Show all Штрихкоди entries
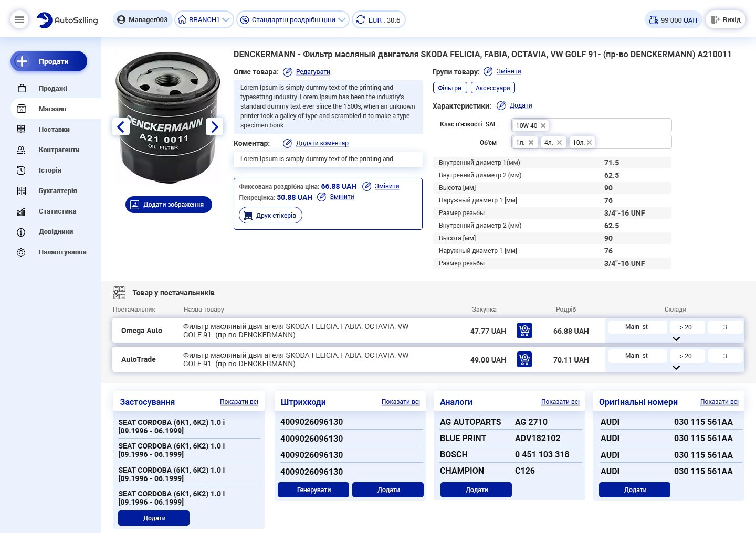 (401, 402)
